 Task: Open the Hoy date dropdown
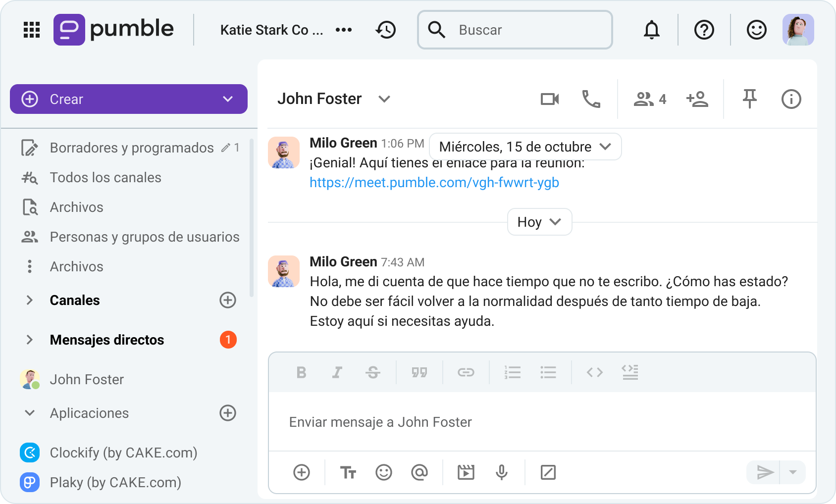tap(539, 222)
